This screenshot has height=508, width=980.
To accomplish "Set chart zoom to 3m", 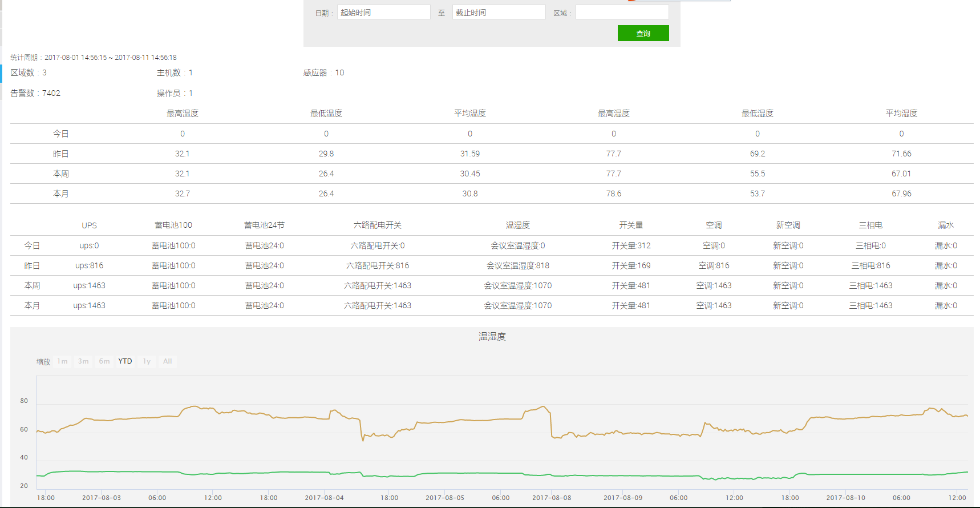I will click(x=83, y=361).
